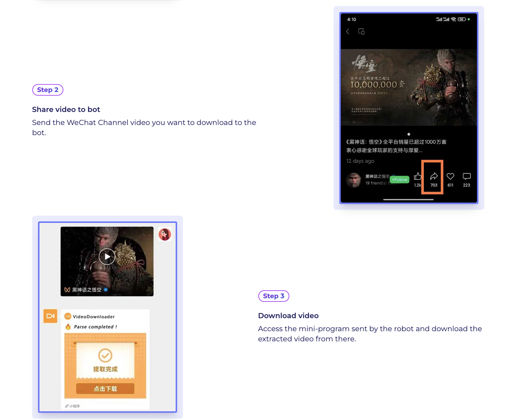Image resolution: width=515 pixels, height=420 pixels.
Task: Click the orange VideoDownloader bot avatar
Action: click(50, 316)
